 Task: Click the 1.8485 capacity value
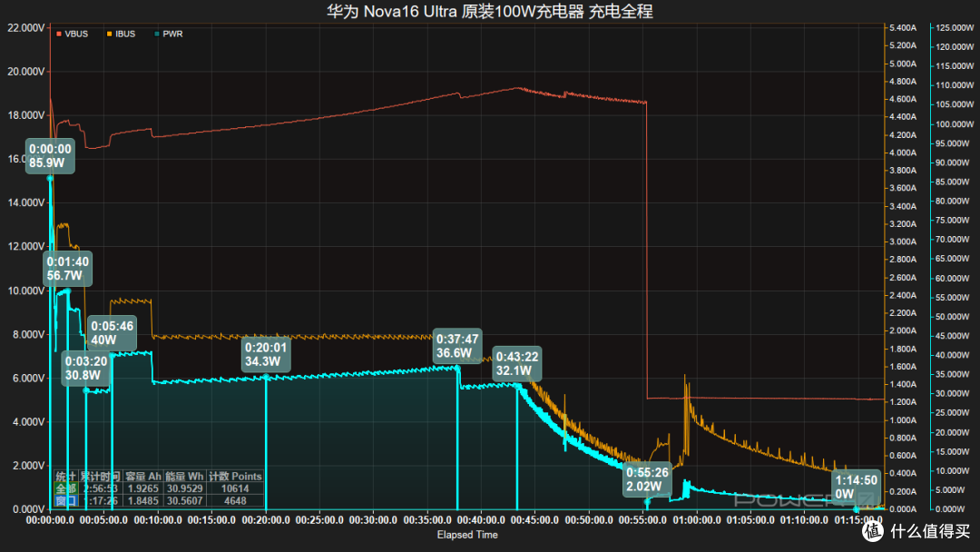(x=143, y=500)
